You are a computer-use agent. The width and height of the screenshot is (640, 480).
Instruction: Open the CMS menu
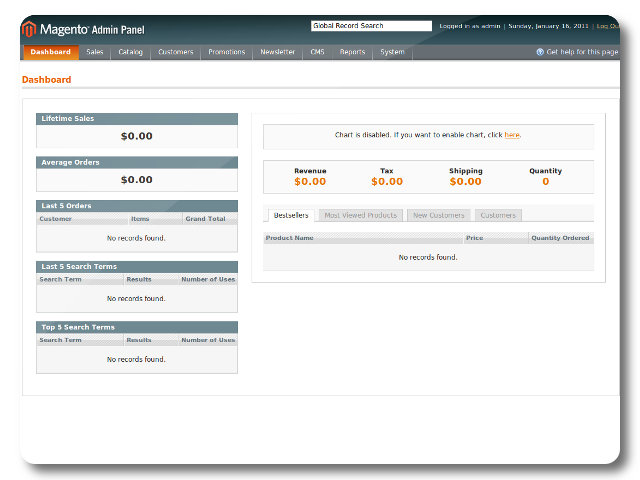tap(317, 52)
